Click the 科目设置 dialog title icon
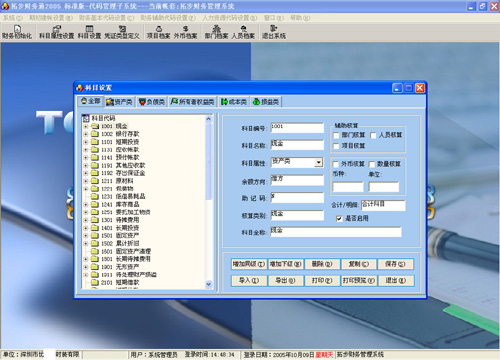 coord(79,88)
